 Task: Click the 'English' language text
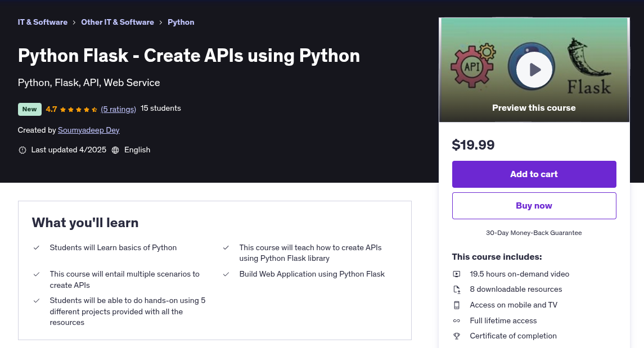pyautogui.click(x=137, y=150)
